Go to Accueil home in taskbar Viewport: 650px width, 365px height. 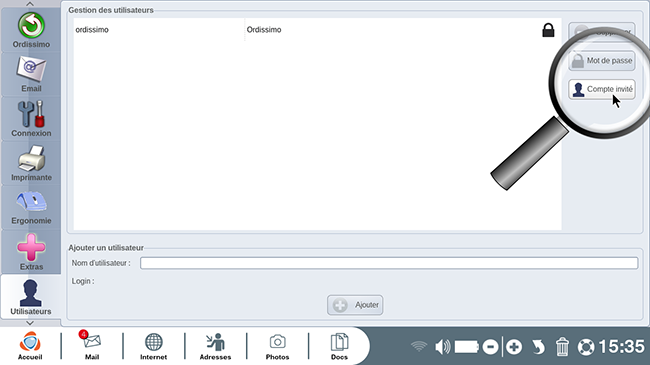30,346
